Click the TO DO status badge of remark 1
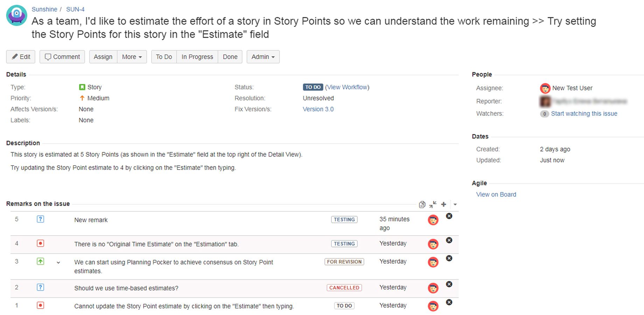The width and height of the screenshot is (644, 315). (344, 306)
